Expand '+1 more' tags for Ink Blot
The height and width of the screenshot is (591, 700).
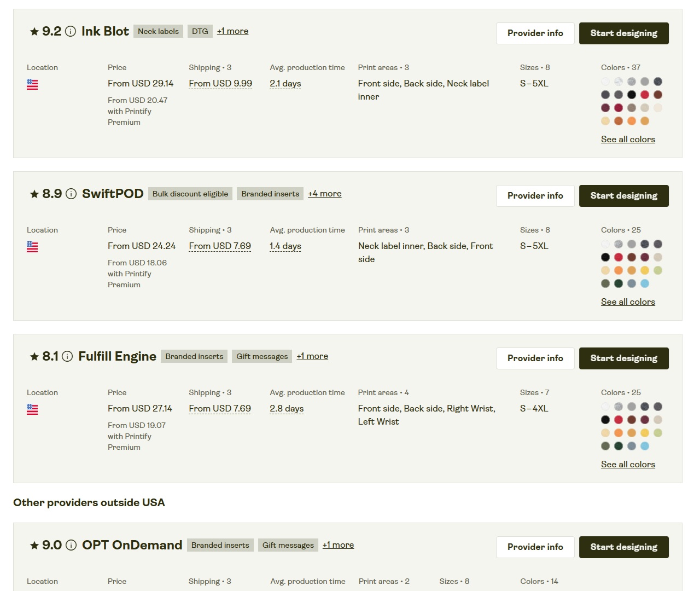(232, 31)
